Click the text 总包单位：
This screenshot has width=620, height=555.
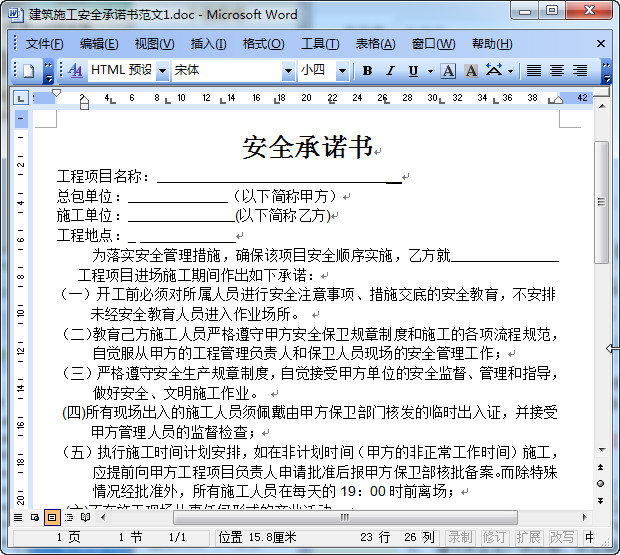tap(90, 196)
